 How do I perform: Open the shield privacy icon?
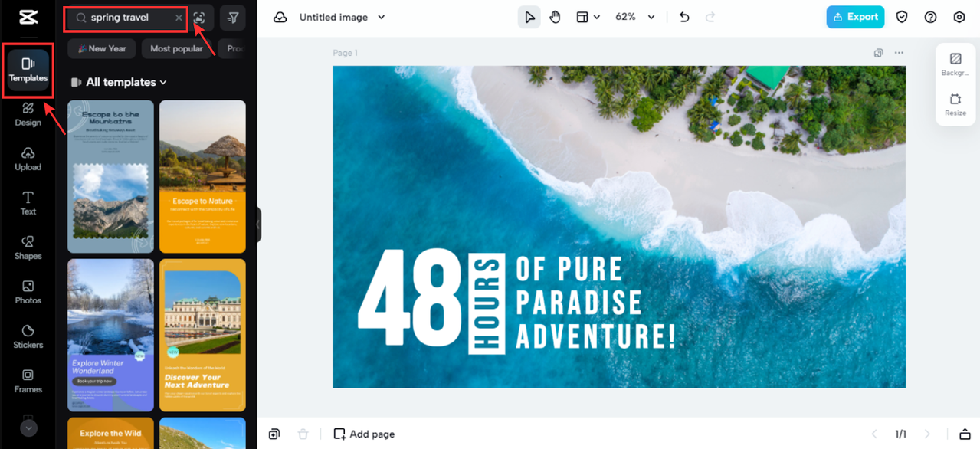pyautogui.click(x=902, y=17)
